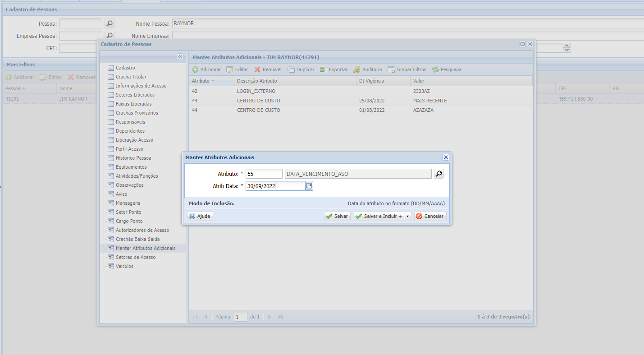Export attributes with the Exportar icon

coord(323,69)
